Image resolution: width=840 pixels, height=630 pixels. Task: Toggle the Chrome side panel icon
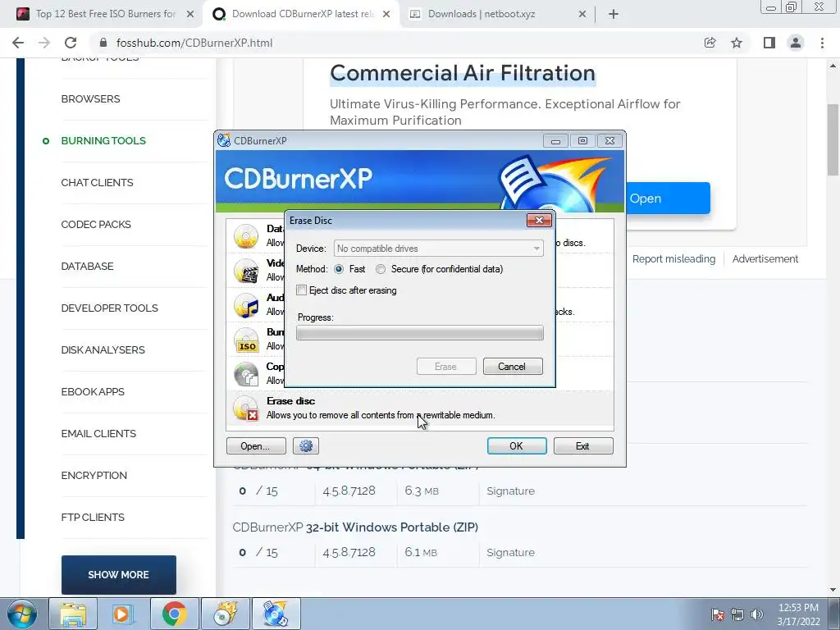click(x=769, y=43)
